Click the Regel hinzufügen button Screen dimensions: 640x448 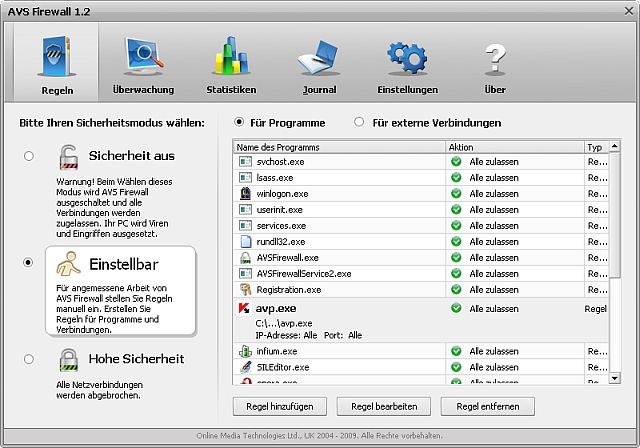280,406
